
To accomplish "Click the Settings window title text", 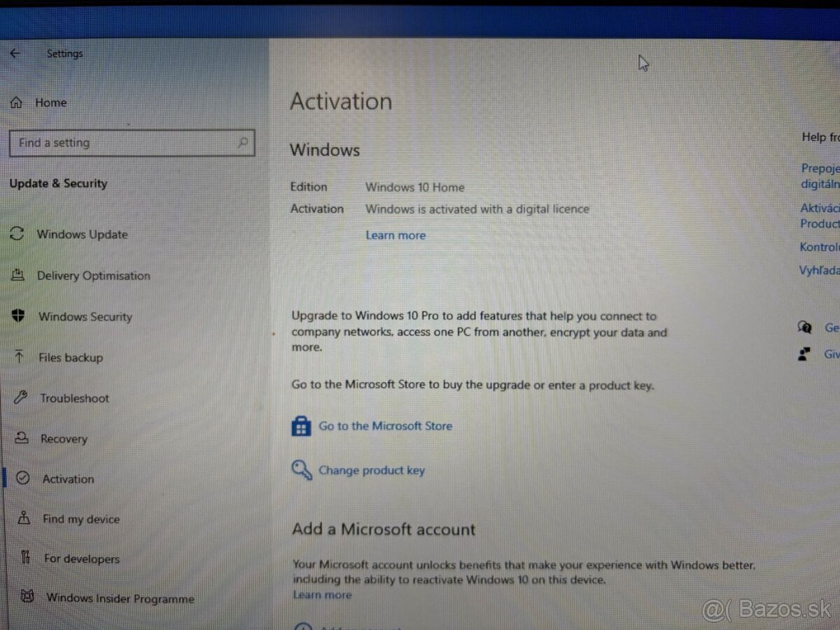I will [64, 53].
